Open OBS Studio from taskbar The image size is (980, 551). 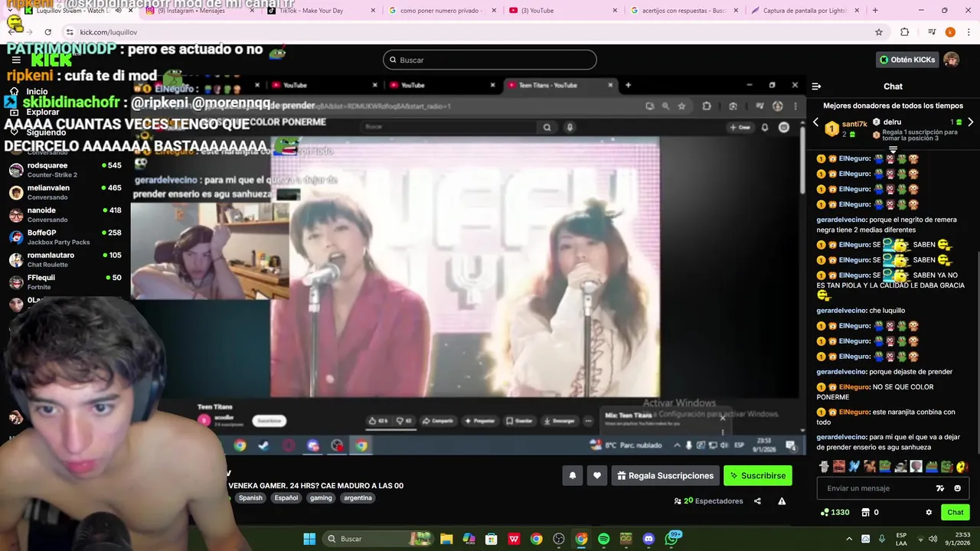[x=559, y=539]
